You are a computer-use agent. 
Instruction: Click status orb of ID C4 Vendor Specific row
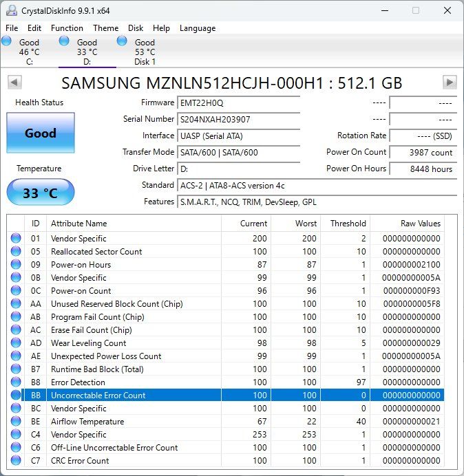coord(16,434)
